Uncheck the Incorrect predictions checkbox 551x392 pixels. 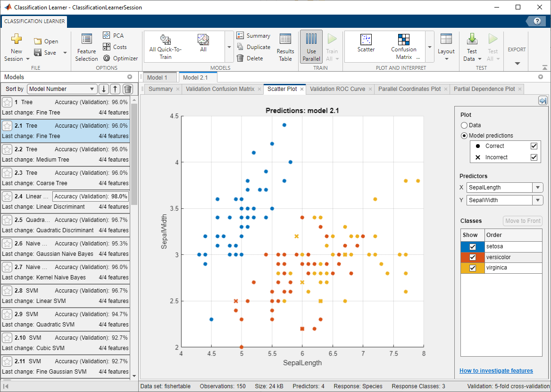point(534,157)
